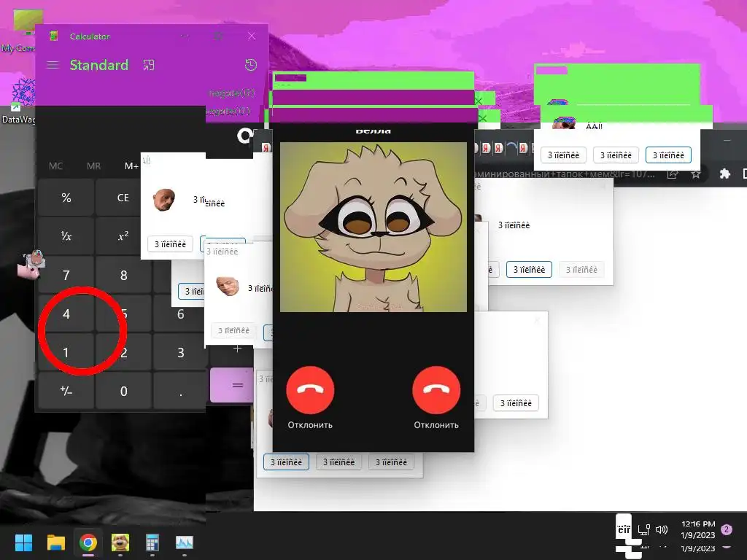
Task: Click the highlighted right button in top-right ÀÀ!! dialog
Action: [668, 155]
